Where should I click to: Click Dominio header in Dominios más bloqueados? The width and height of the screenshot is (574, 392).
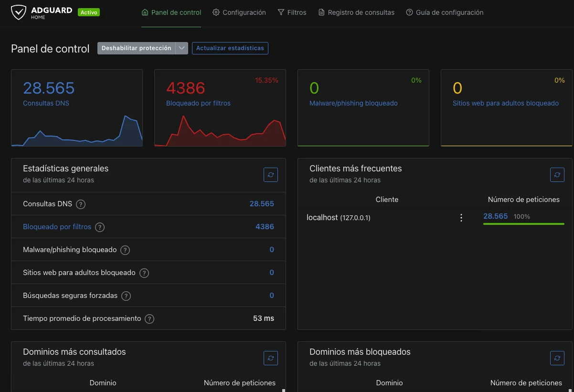(x=389, y=383)
